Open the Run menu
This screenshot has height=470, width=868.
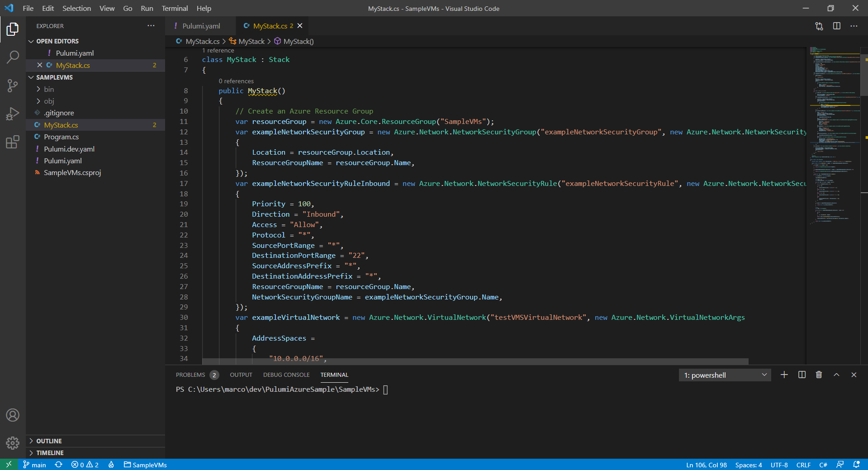[x=147, y=8]
